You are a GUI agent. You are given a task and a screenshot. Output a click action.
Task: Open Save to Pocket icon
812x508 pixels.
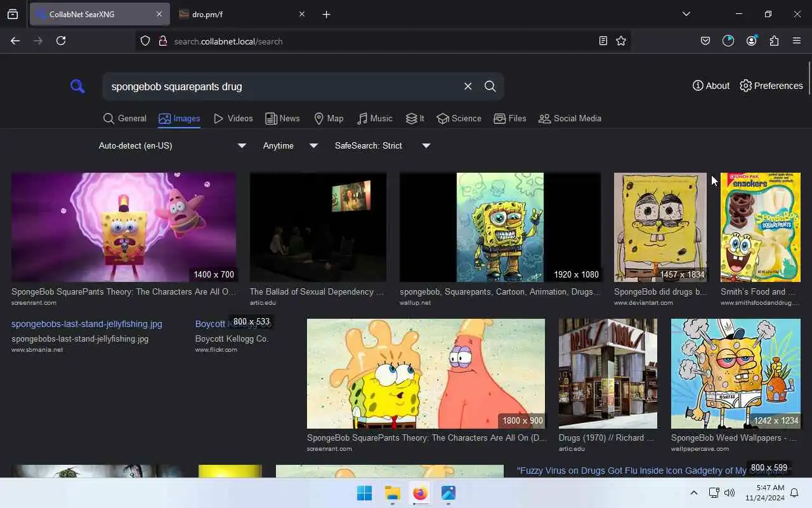[x=705, y=41]
